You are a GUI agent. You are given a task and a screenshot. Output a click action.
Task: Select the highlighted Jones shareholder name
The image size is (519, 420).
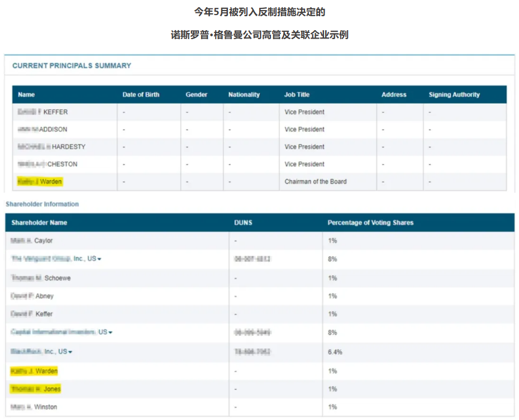[35, 389]
